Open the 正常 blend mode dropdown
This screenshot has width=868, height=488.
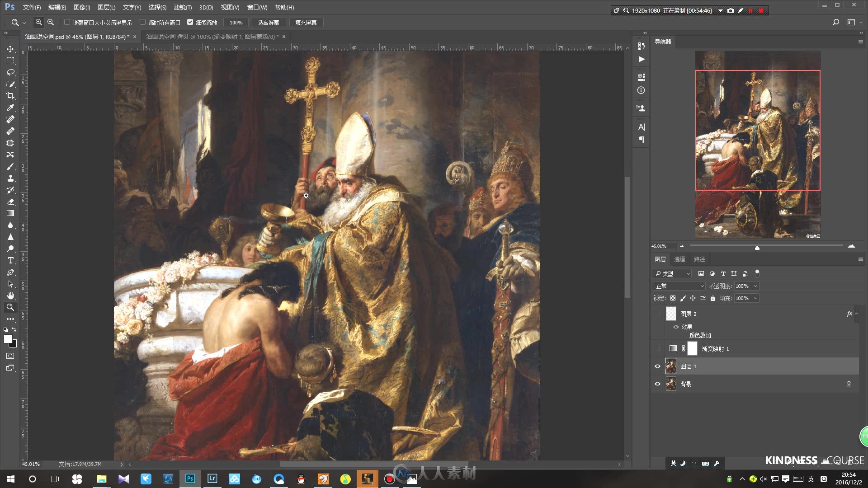[679, 286]
